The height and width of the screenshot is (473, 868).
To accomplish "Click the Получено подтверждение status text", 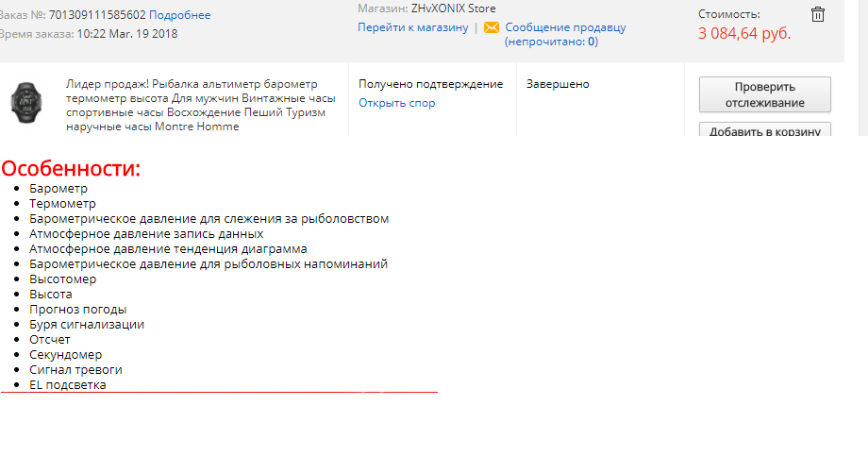I will tap(430, 84).
